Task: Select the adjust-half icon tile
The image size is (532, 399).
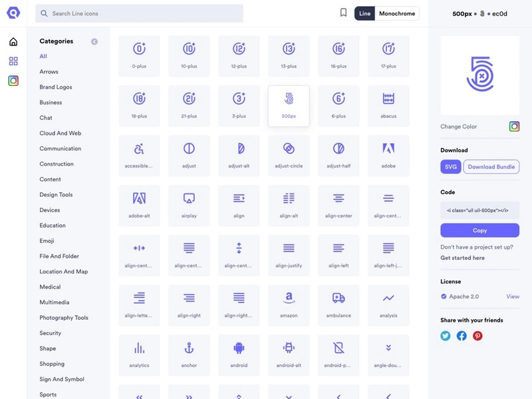Action: point(338,156)
